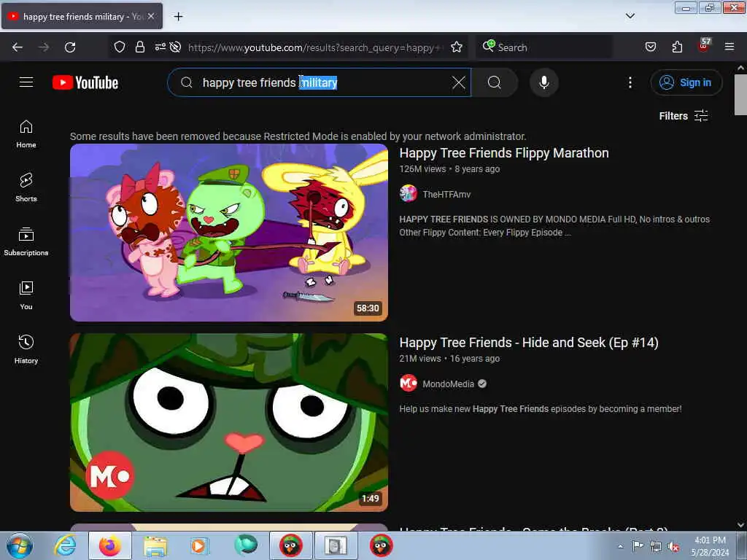Open the site permissions icon in the address bar
Viewport: 747px width, 560px height.
click(160, 47)
